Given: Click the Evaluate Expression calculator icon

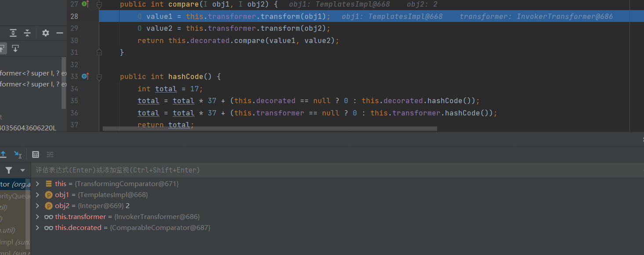Looking at the screenshot, I should pyautogui.click(x=36, y=154).
